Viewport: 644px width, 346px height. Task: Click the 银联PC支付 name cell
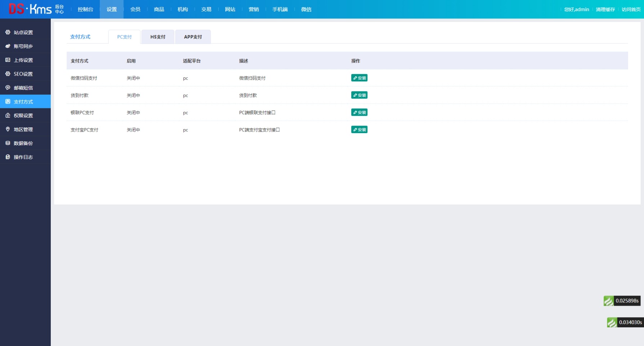[82, 113]
